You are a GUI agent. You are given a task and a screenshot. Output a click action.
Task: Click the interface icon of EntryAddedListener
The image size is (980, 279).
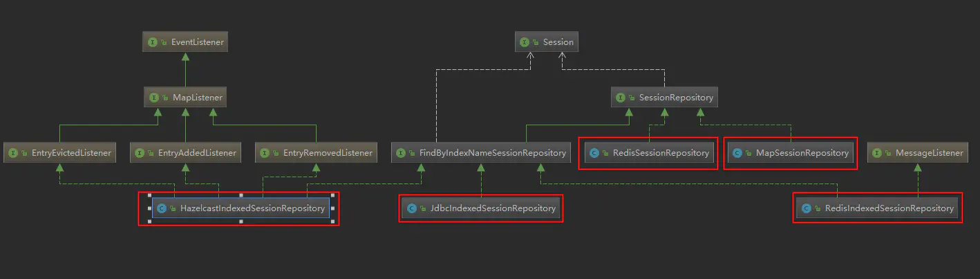coord(140,152)
